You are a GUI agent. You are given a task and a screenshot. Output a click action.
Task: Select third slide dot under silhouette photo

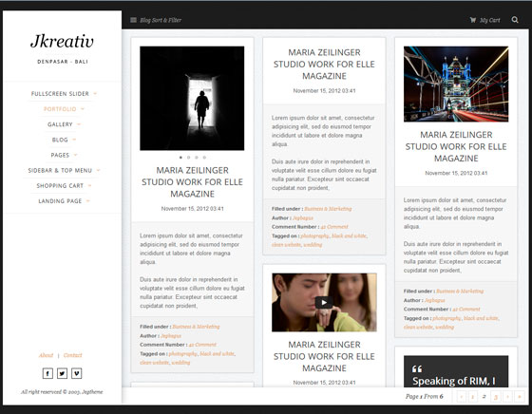point(197,158)
